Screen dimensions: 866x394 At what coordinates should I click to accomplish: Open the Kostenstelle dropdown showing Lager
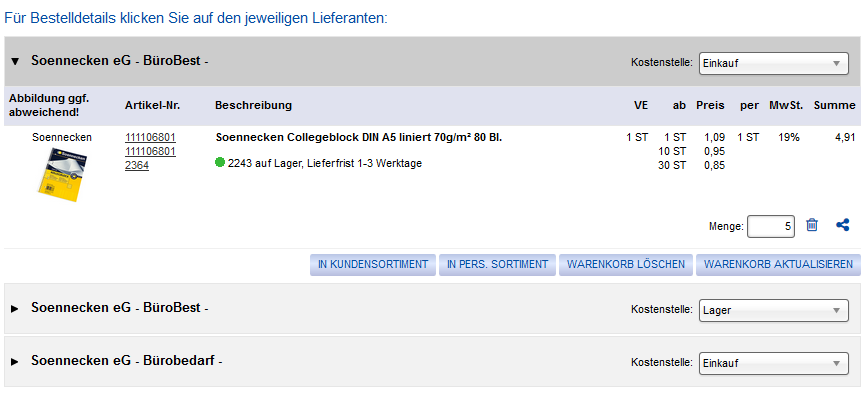pyautogui.click(x=773, y=310)
